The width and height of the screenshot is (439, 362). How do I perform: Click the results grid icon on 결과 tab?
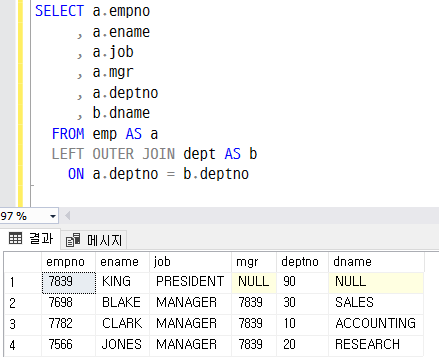pyautogui.click(x=15, y=238)
